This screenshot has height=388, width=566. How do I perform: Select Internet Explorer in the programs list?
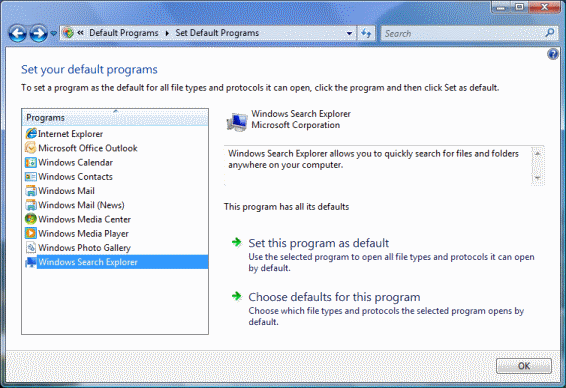click(70, 134)
